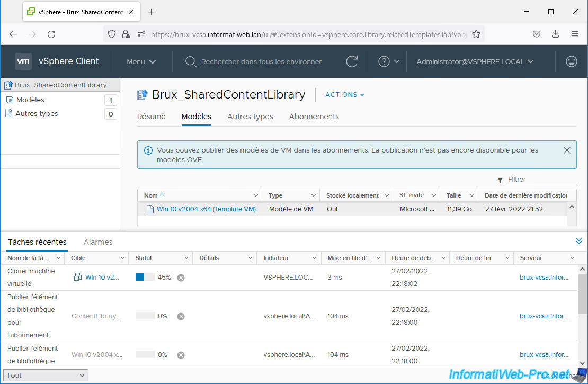Click the search magnifier icon
Image resolution: width=588 pixels, height=384 pixels.
tap(191, 61)
